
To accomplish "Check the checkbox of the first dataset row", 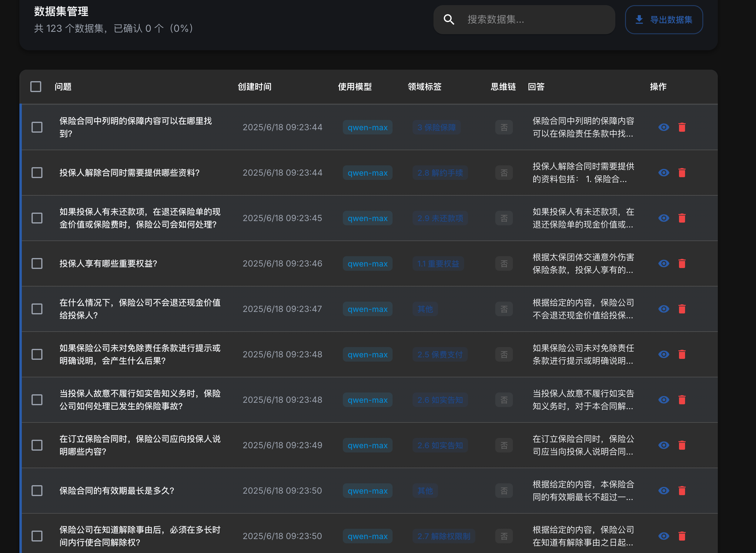I will click(x=37, y=127).
